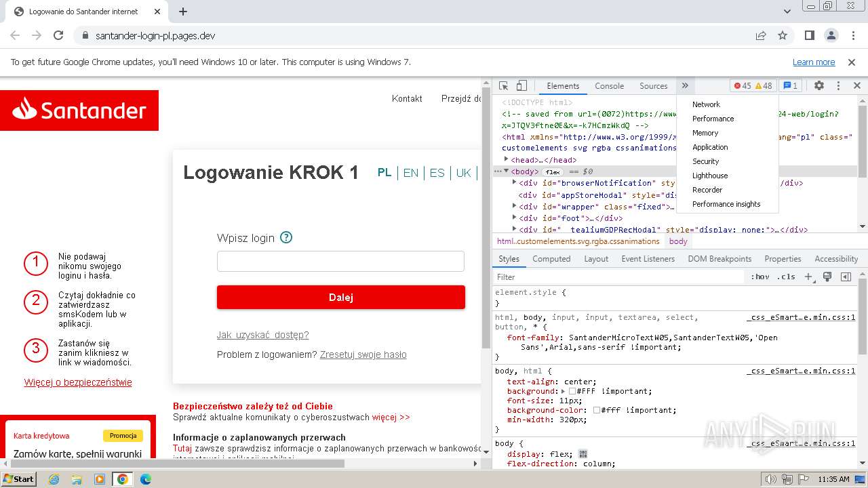Click the body breadcrumb in DOM path
The height and width of the screenshot is (488, 868).
point(678,241)
